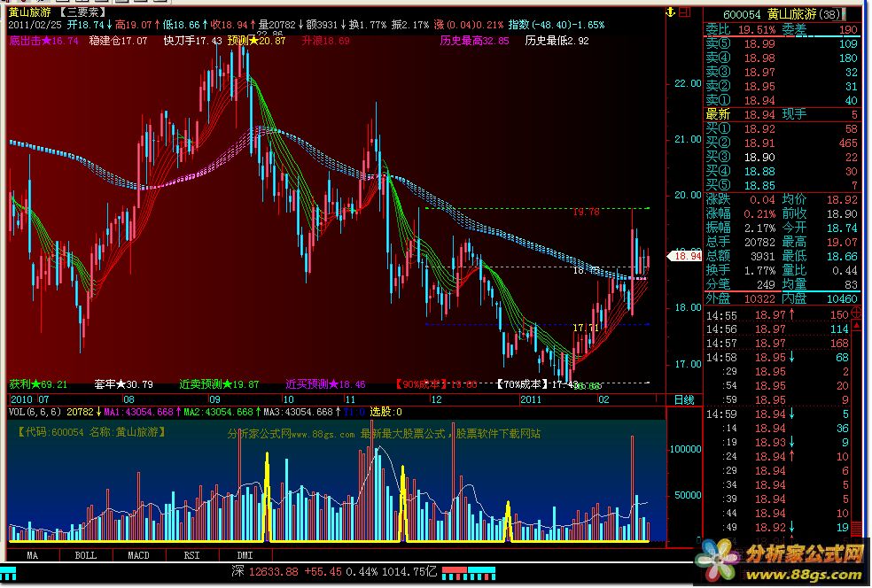Click the 2011 year marker on the date axis
872x588 pixels.
point(531,399)
